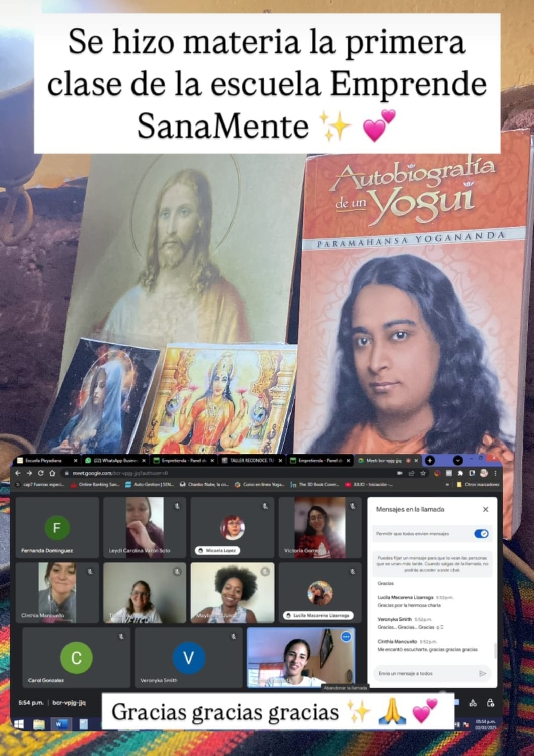Switch to the first Empretienda Panel tab
Image resolution: width=534 pixels, height=756 pixels.
point(183,461)
